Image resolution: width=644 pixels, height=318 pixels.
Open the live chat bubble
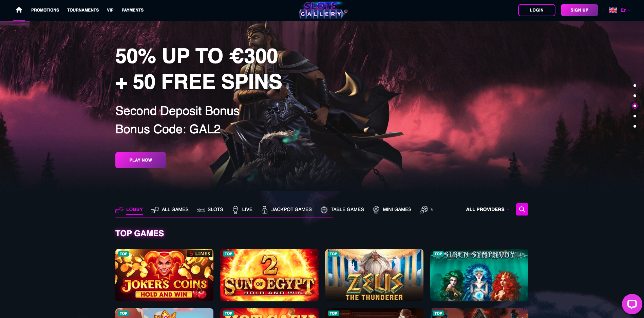[632, 304]
